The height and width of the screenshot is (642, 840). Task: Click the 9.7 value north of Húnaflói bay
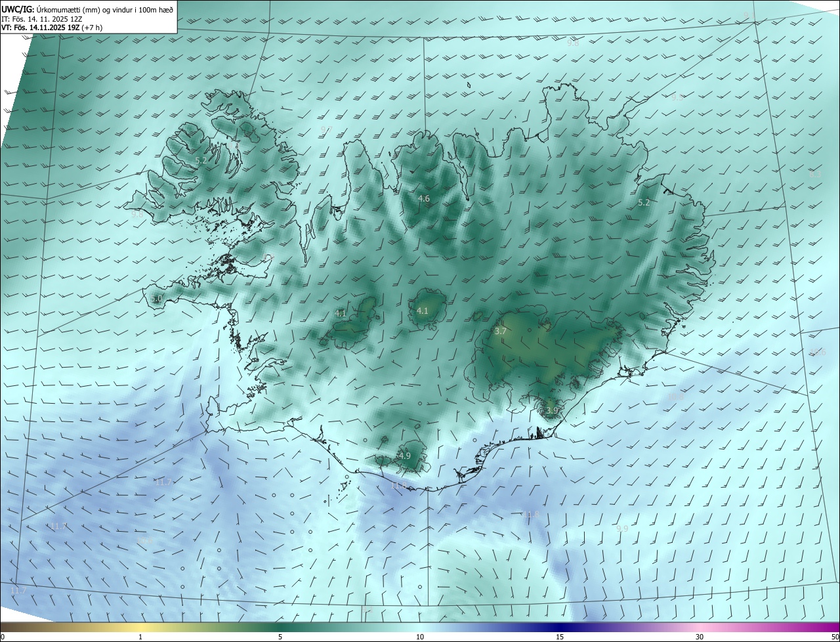pyautogui.click(x=326, y=129)
